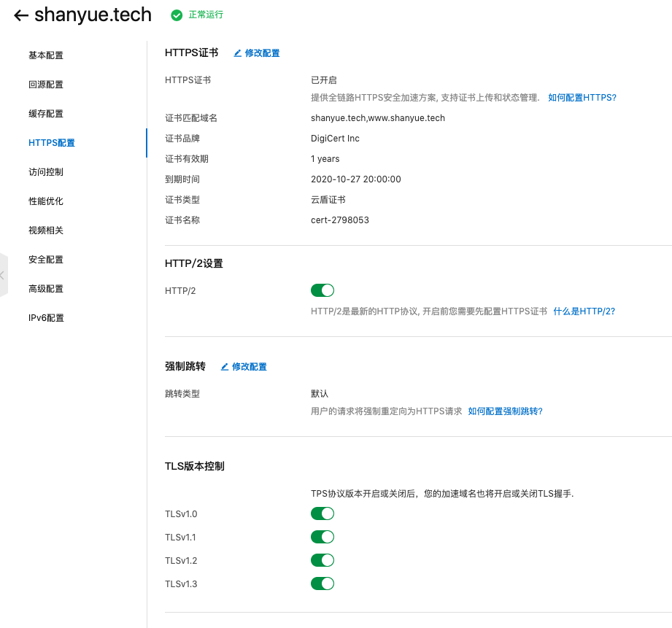The image size is (672, 628).
Task: Click the pencil icon beside 强制跳转 heading
Action: (225, 366)
